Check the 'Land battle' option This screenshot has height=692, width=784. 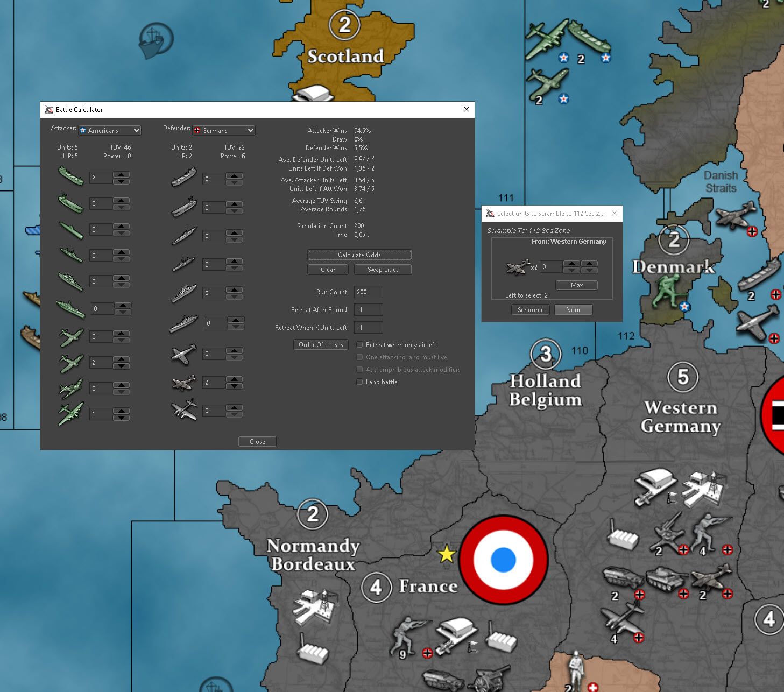pos(360,382)
